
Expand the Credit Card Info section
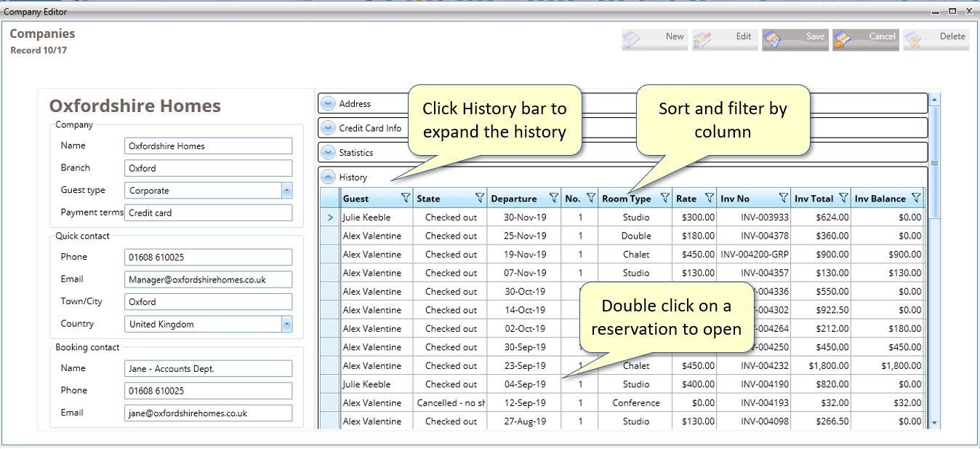[x=328, y=128]
